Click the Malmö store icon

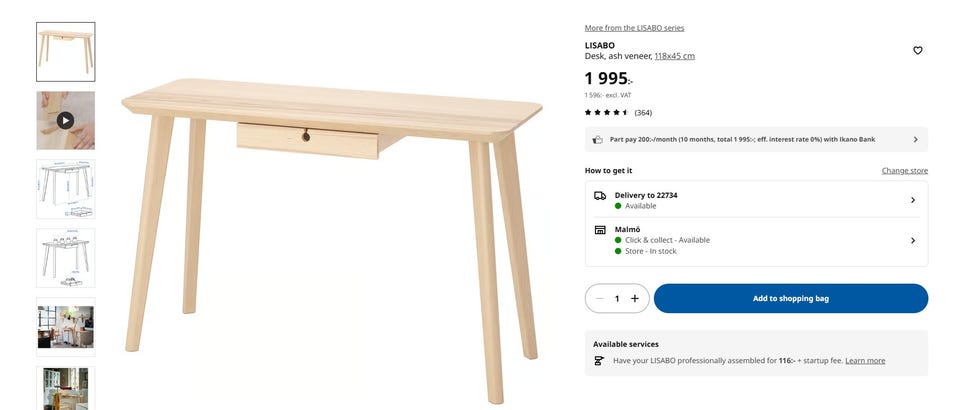[600, 230]
